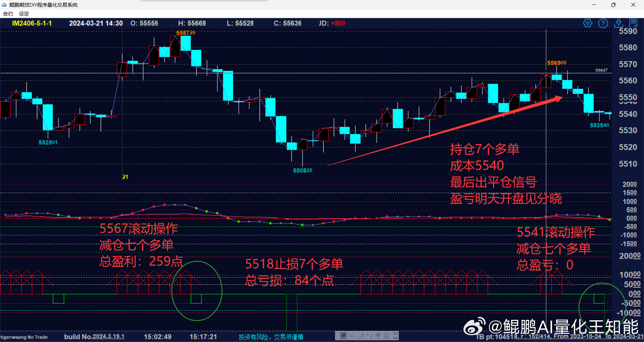The height and width of the screenshot is (342, 644).
Task: Click the 2024-03-21 14:30 timestamp
Action: pyautogui.click(x=96, y=23)
